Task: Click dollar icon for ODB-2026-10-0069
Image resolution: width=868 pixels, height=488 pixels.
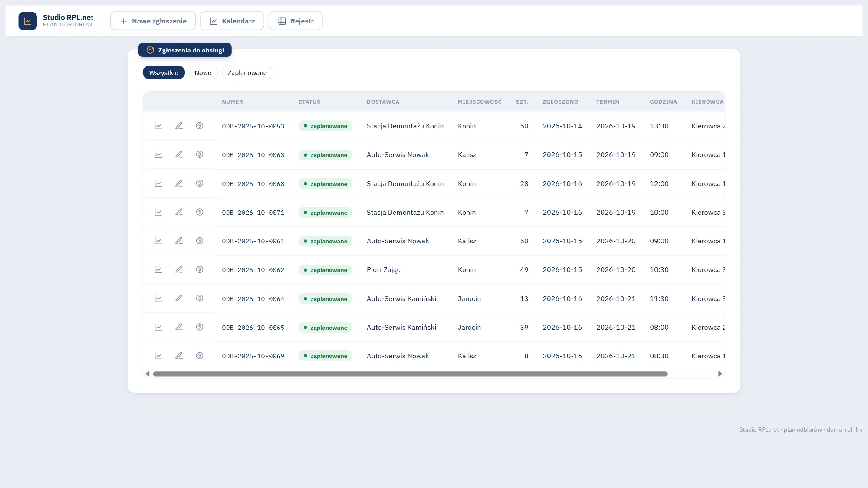Action: pos(200,356)
